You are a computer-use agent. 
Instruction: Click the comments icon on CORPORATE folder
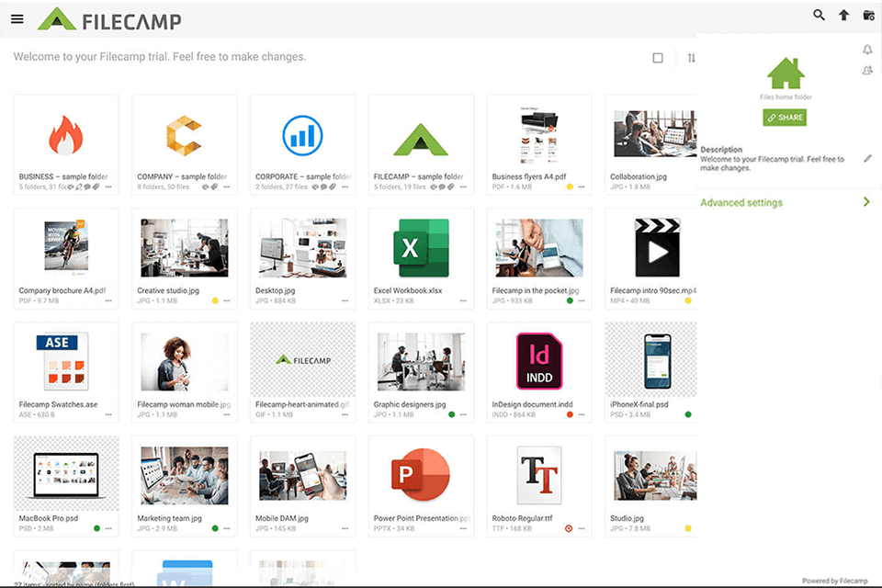point(324,187)
